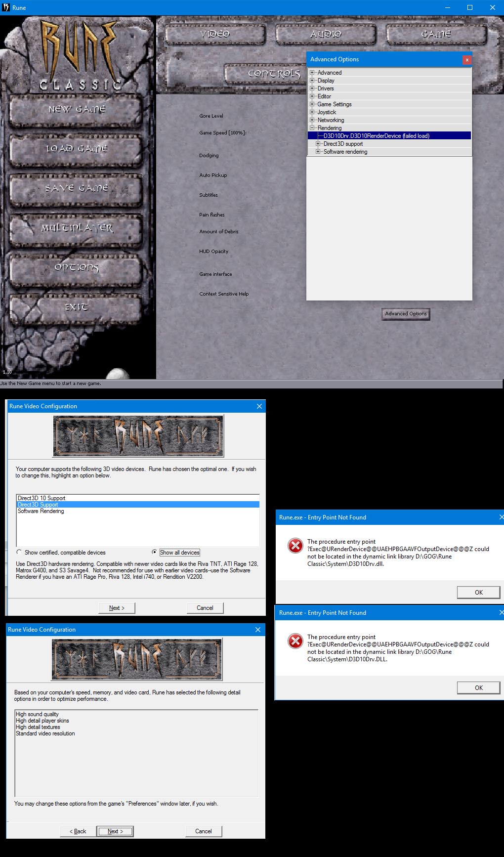504x857 pixels.
Task: Select Direct3D 10 Support in device list
Action: coord(138,498)
